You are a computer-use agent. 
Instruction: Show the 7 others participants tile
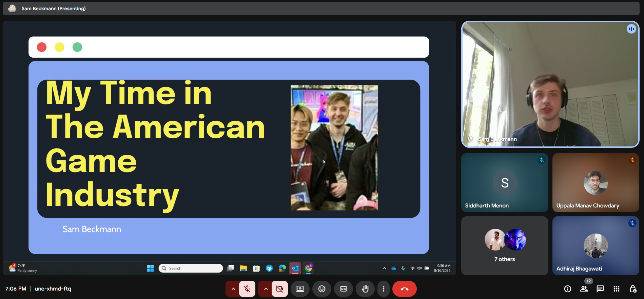click(505, 246)
